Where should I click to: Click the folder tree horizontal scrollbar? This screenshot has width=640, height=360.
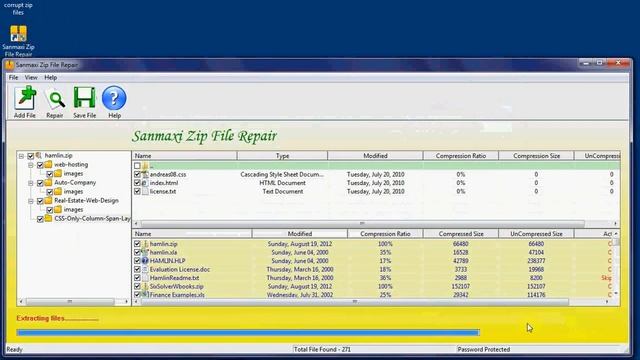69,302
